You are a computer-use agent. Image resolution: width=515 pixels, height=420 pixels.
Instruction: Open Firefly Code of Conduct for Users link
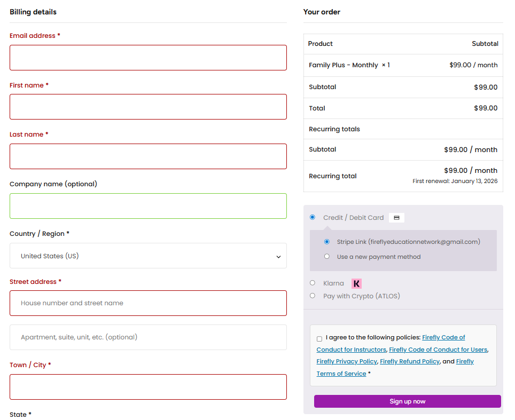click(x=438, y=350)
